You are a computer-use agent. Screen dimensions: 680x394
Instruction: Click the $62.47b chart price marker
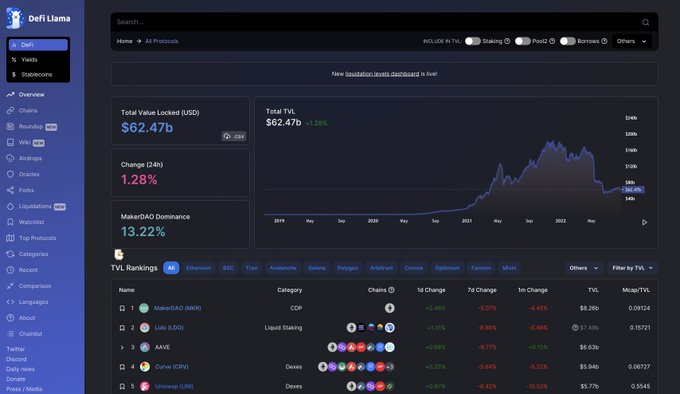(633, 190)
